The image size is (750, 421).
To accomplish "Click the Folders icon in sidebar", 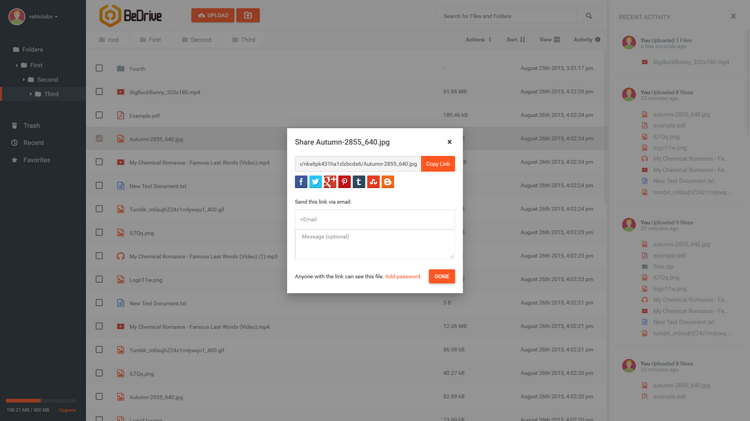I will click(16, 49).
